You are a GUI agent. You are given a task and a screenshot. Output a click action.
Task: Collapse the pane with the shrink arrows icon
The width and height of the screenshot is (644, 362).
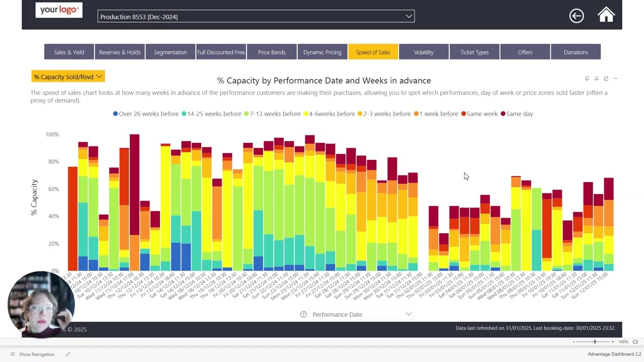pos(67,354)
